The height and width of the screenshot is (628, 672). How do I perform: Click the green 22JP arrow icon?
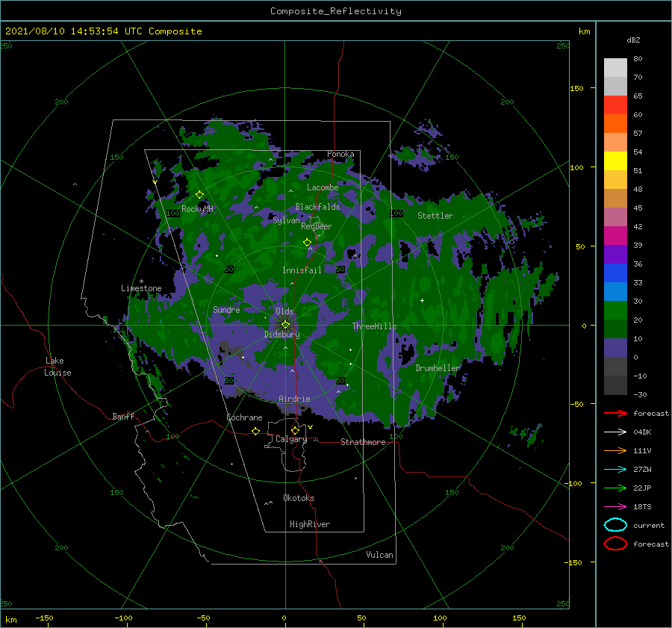615,488
